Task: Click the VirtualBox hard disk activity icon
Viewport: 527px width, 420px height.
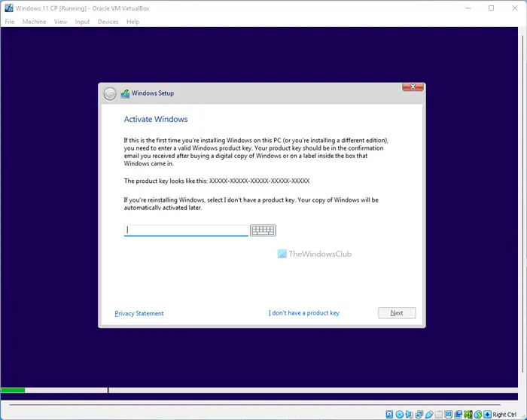Action: point(389,414)
